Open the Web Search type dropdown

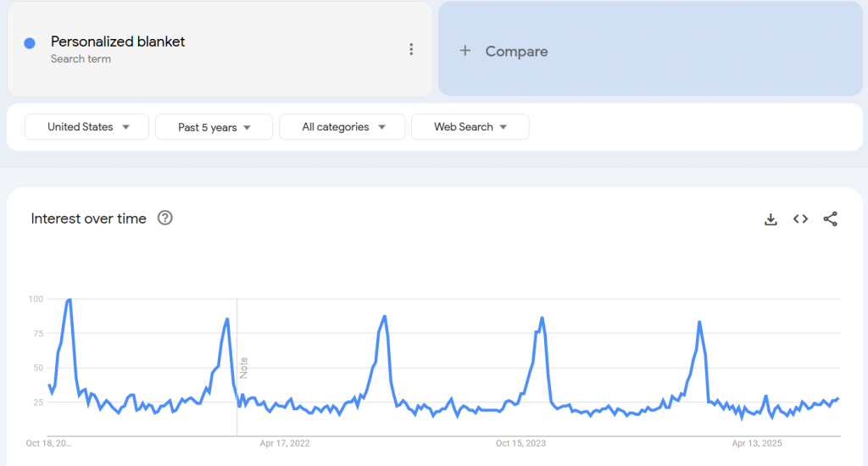click(x=470, y=127)
